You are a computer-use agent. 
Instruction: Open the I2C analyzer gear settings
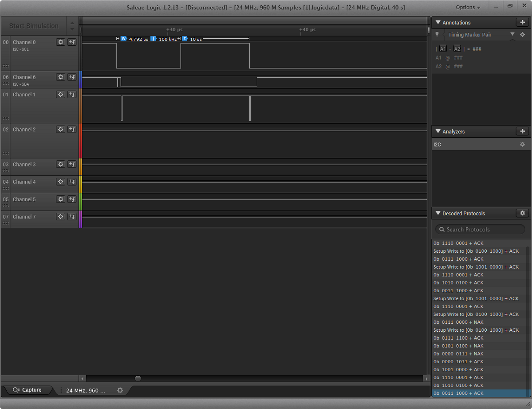tap(522, 145)
